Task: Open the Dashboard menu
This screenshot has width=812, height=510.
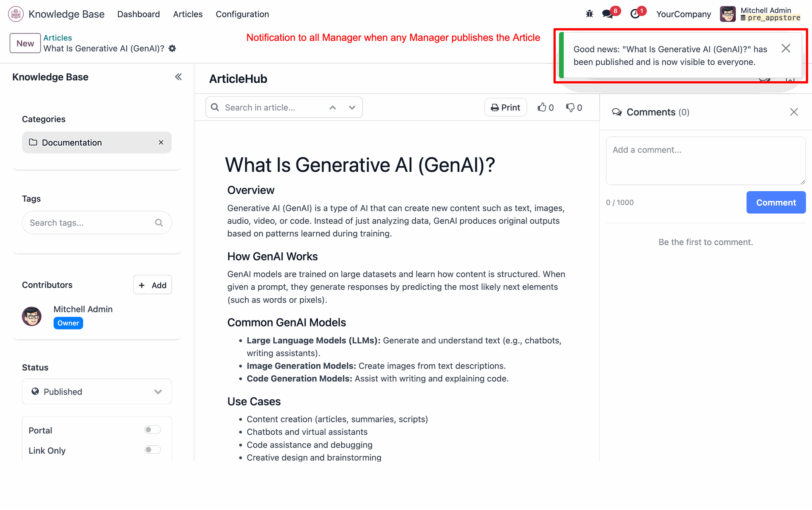Action: coord(138,14)
